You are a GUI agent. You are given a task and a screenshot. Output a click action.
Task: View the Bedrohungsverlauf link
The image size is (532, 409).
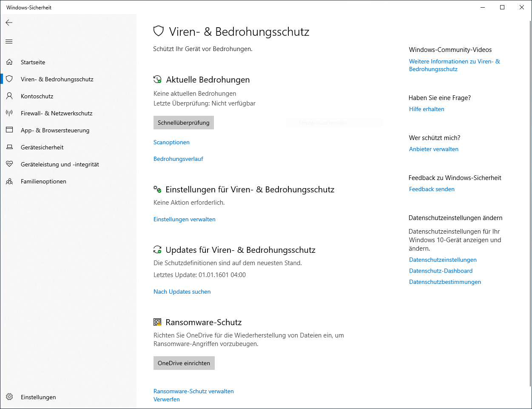[178, 159]
